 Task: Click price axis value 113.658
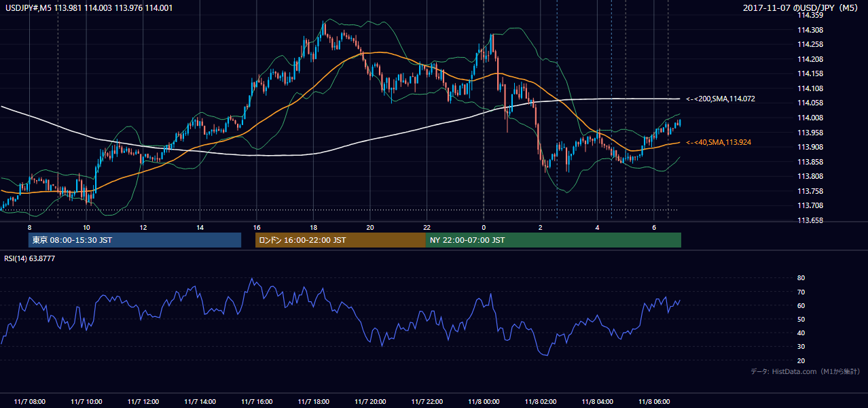click(x=811, y=220)
